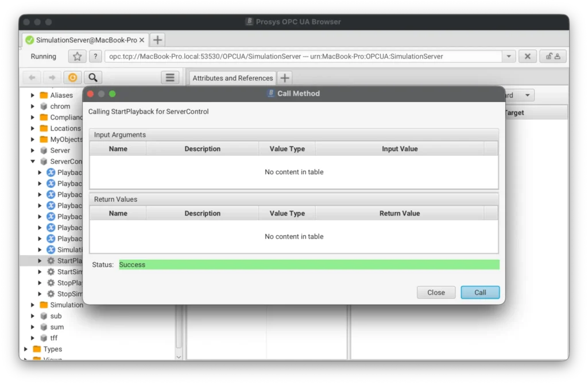Click the server address URL field
Screen dimensions: 588x384
[303, 56]
